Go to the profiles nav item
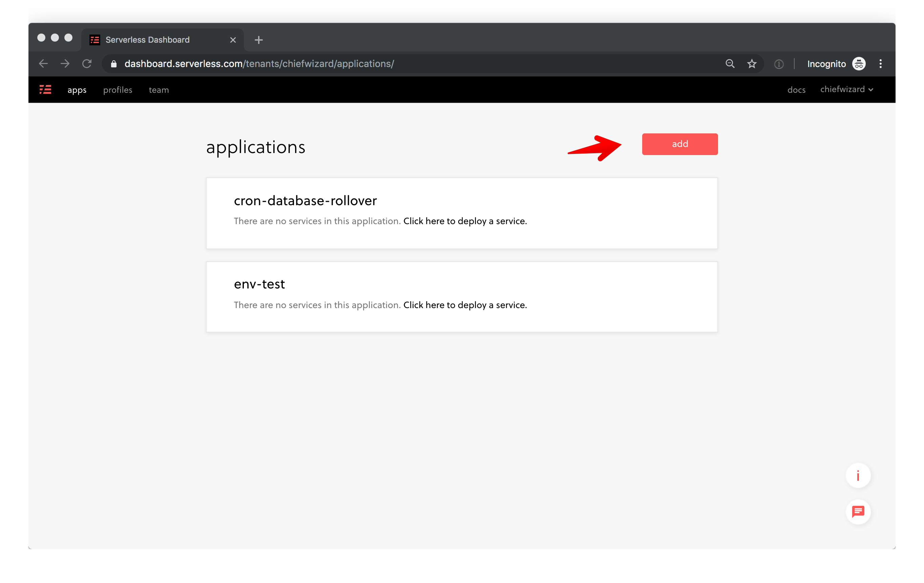This screenshot has height=583, width=924. click(118, 90)
